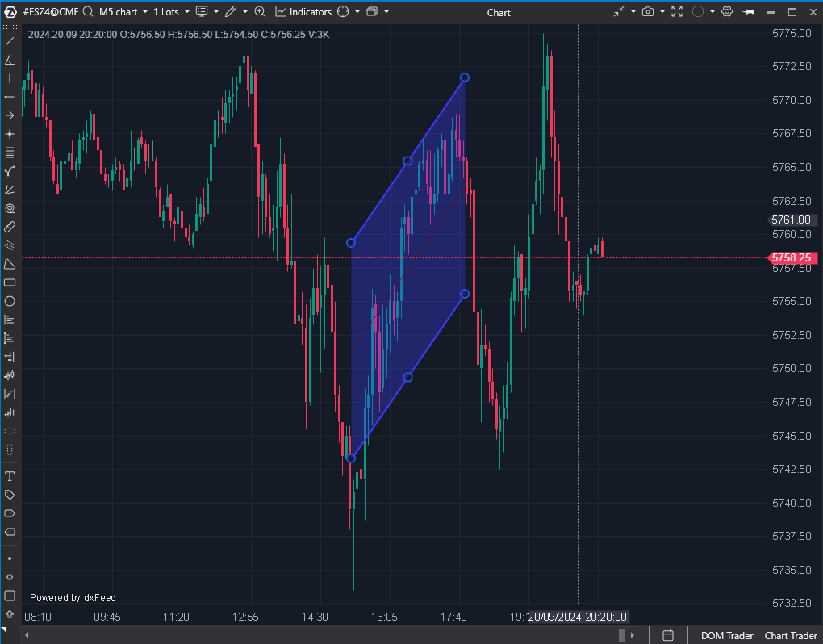Toggle the pin window icon
Screen dimensions: 823x644
pyautogui.click(x=749, y=11)
